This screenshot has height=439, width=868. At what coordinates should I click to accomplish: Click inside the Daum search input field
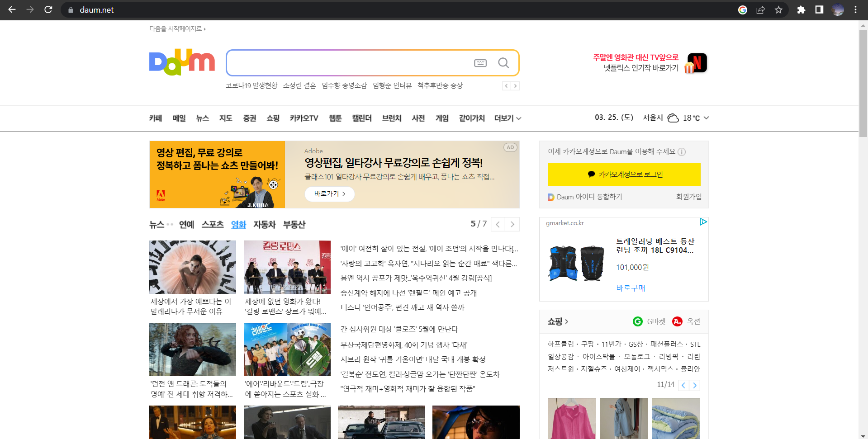[x=348, y=63]
